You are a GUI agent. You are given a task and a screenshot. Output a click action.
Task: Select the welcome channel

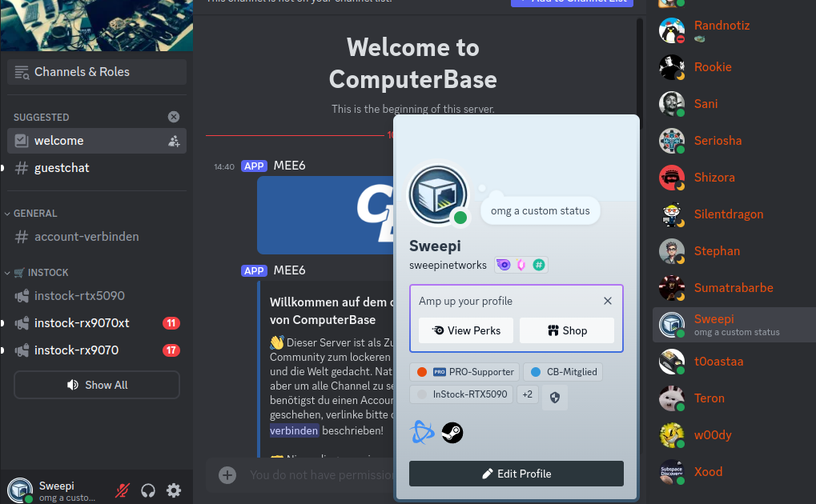(97, 141)
